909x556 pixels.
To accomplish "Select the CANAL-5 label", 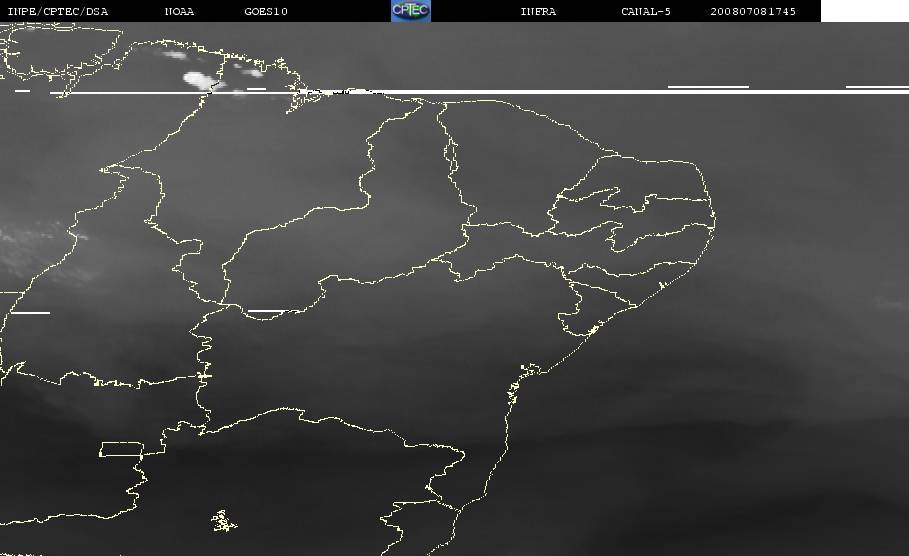I will coord(646,12).
